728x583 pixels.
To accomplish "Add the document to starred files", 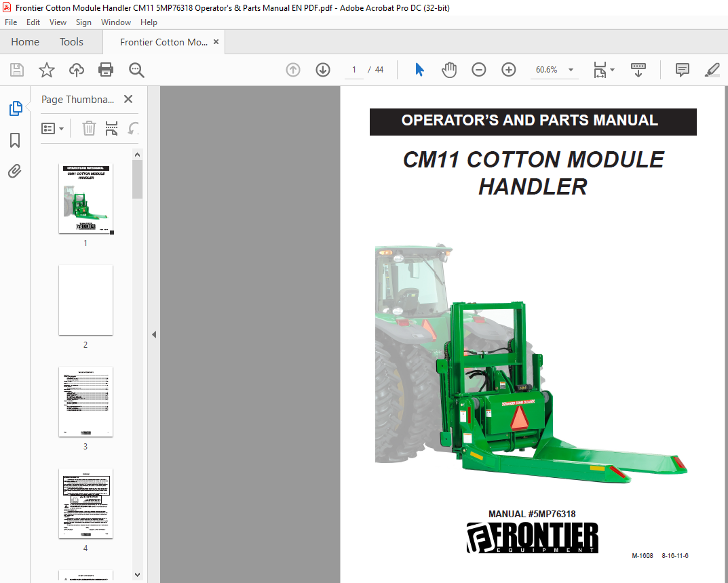I will (46, 70).
